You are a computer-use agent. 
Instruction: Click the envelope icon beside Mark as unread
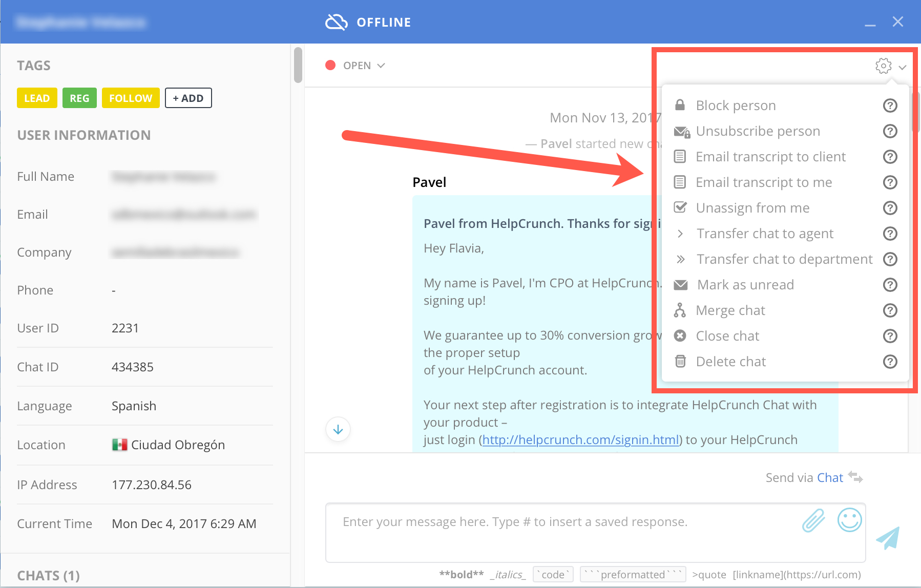(x=681, y=285)
